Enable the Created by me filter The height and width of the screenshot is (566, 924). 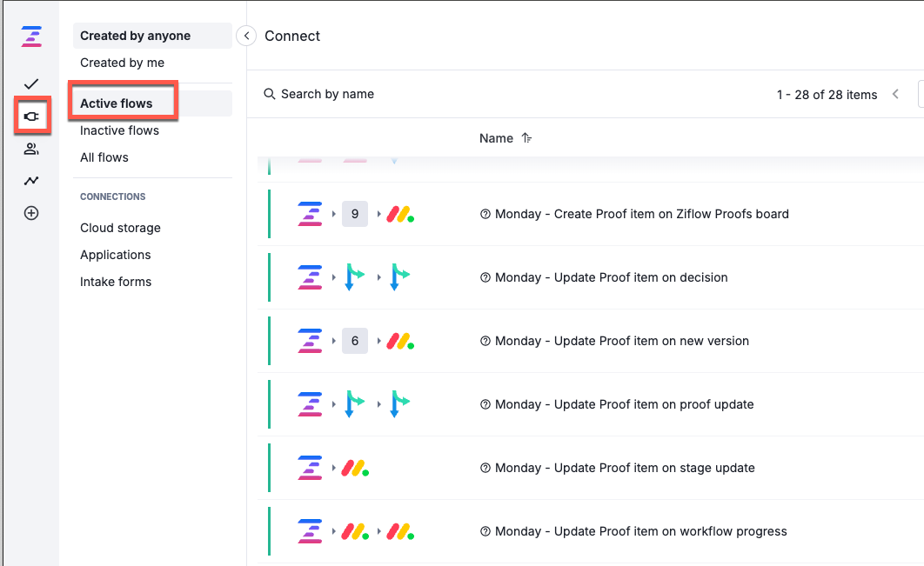point(122,63)
